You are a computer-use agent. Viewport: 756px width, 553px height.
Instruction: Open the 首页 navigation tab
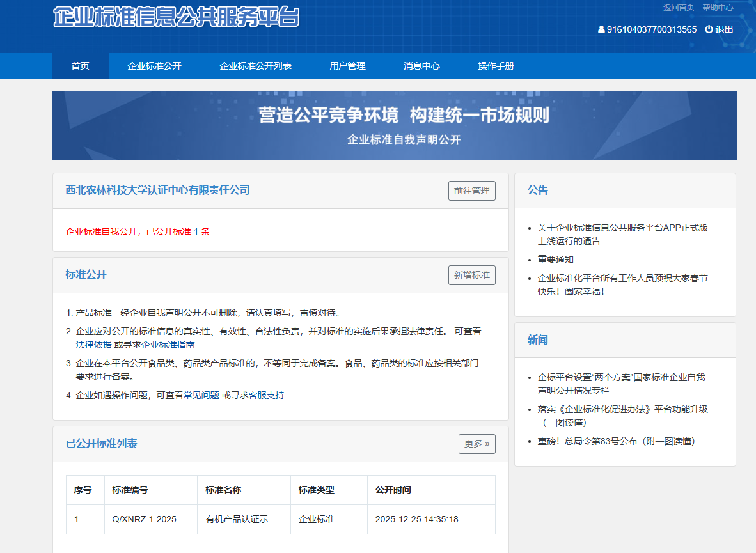coord(80,66)
